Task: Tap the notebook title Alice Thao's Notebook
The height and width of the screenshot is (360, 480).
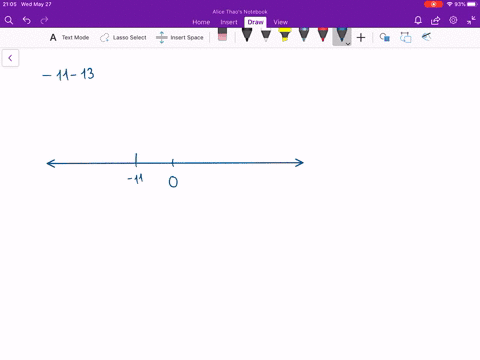Action: (240, 12)
